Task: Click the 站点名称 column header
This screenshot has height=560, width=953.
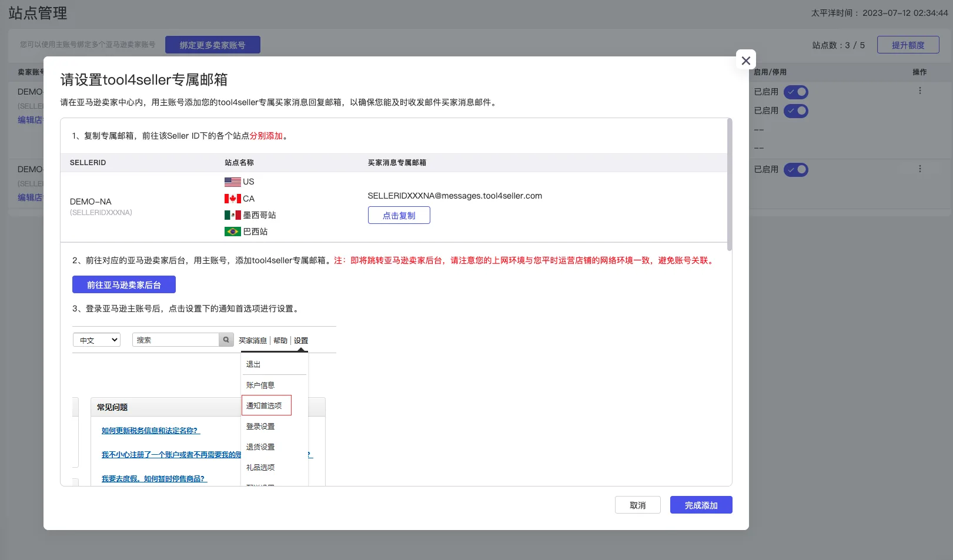Action: tap(239, 163)
